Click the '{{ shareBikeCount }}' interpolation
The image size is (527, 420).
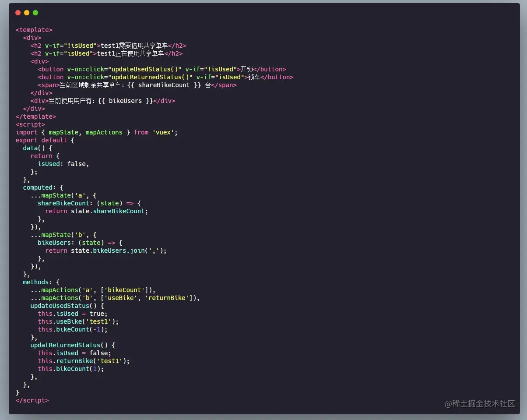point(164,85)
